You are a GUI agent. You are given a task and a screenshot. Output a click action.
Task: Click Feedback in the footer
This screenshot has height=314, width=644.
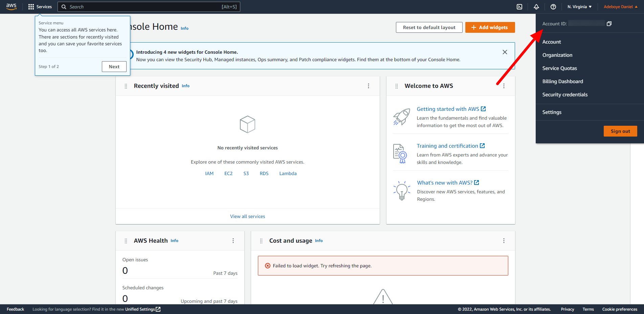point(15,309)
